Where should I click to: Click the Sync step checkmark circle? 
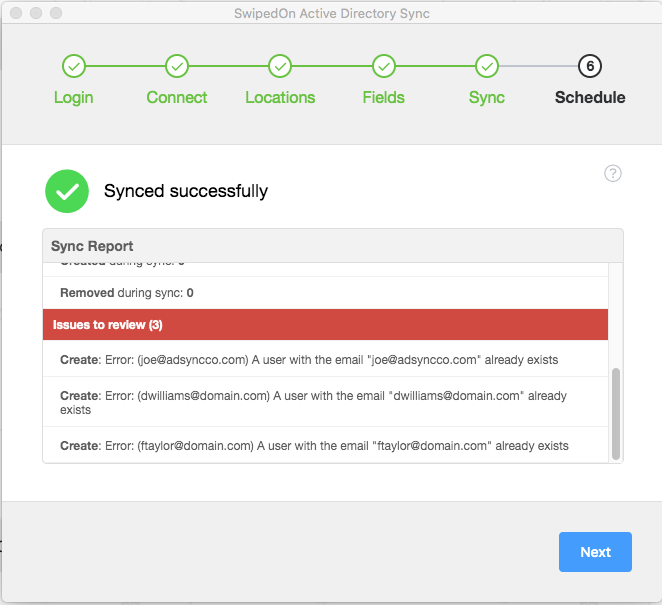click(487, 66)
